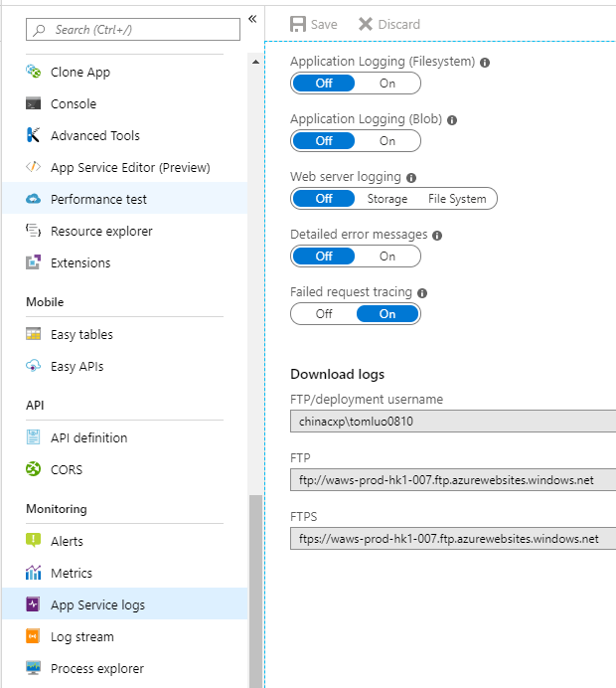The image size is (616, 688).
Task: Open Metrics label under Monitoring
Action: pos(71,573)
